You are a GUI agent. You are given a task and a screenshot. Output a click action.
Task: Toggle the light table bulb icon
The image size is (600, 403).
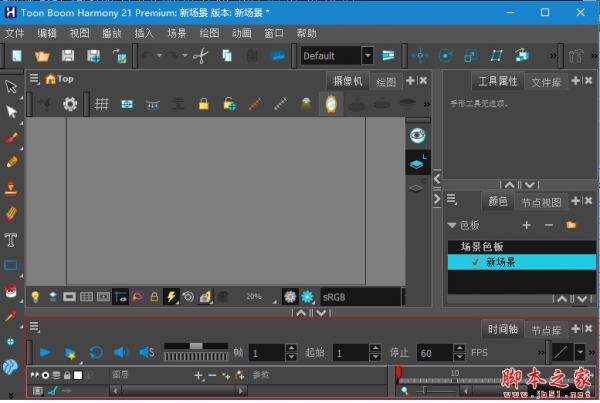[35, 297]
